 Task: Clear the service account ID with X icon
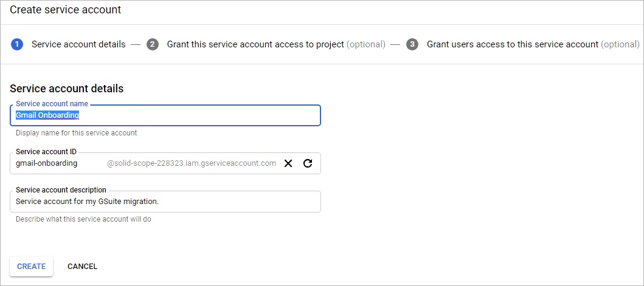[x=288, y=163]
